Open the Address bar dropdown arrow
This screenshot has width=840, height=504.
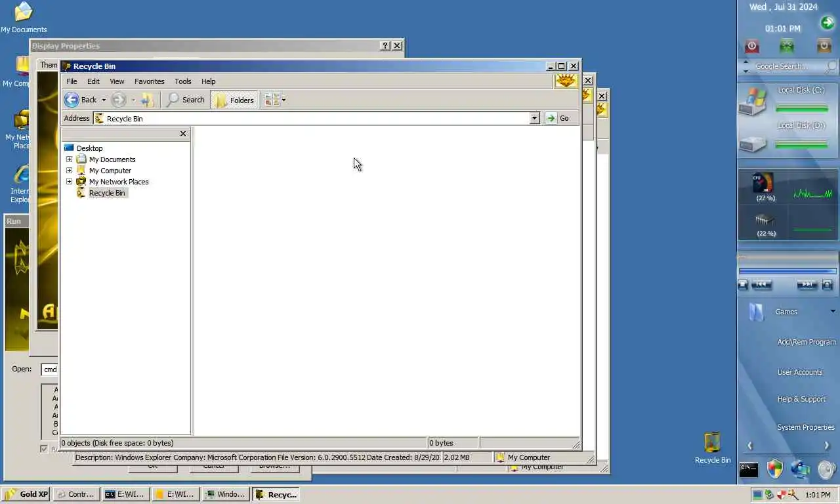tap(534, 118)
